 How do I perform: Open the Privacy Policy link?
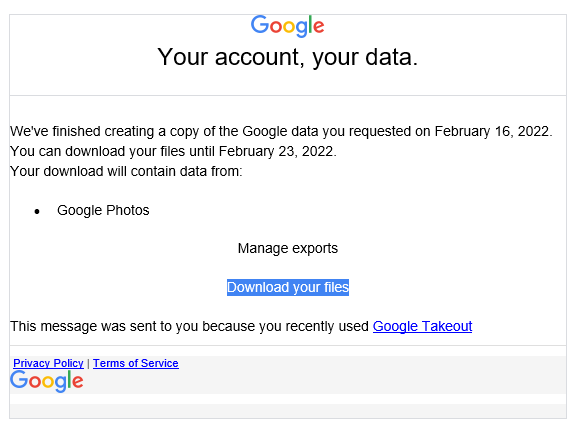tap(48, 363)
